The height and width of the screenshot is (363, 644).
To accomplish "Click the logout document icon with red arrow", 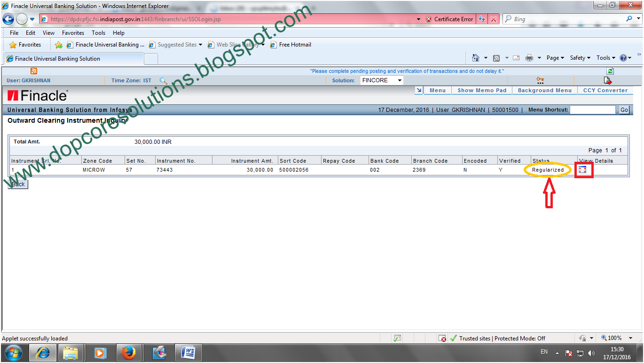I will (x=608, y=80).
